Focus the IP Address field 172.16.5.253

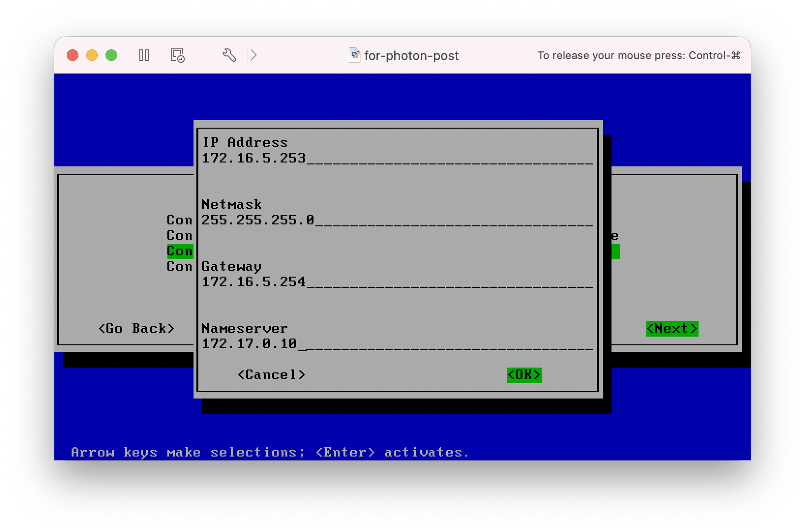click(397, 158)
